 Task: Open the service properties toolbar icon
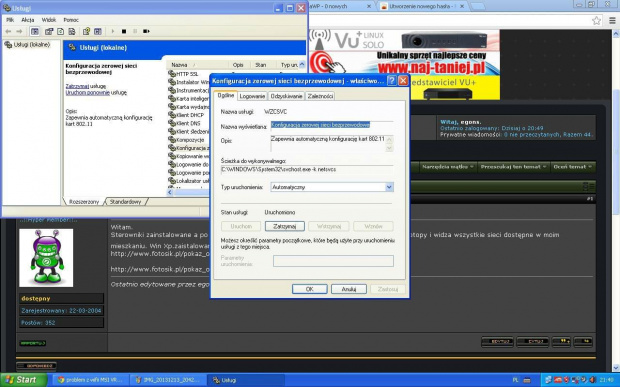[x=49, y=31]
